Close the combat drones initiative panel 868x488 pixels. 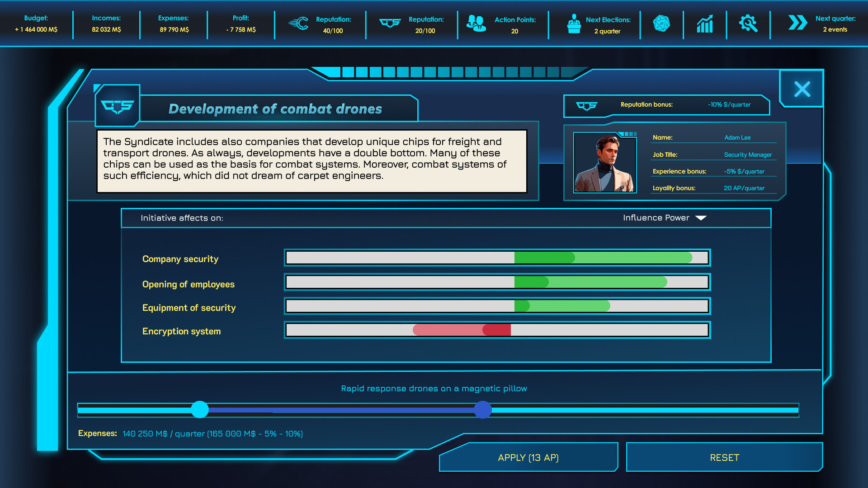pos(802,89)
